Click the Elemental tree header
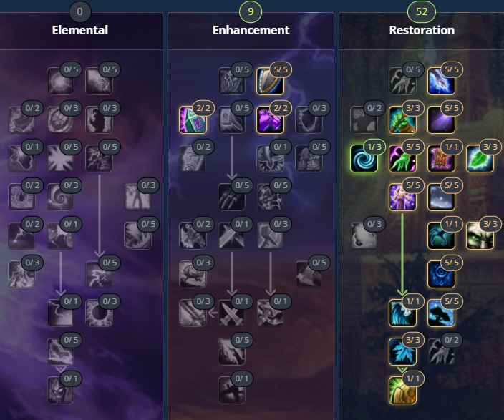Viewport: 504px width, 420px height. click(80, 30)
